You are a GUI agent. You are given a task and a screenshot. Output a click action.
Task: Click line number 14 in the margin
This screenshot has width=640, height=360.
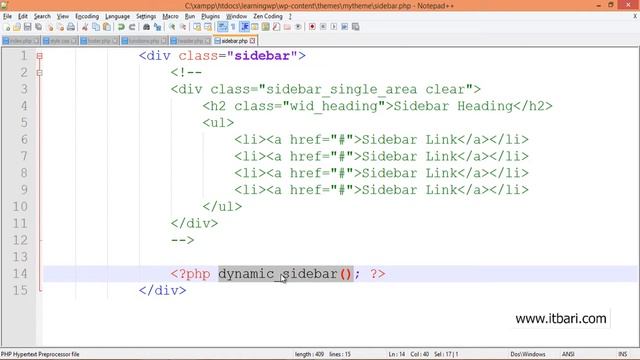(x=20, y=273)
